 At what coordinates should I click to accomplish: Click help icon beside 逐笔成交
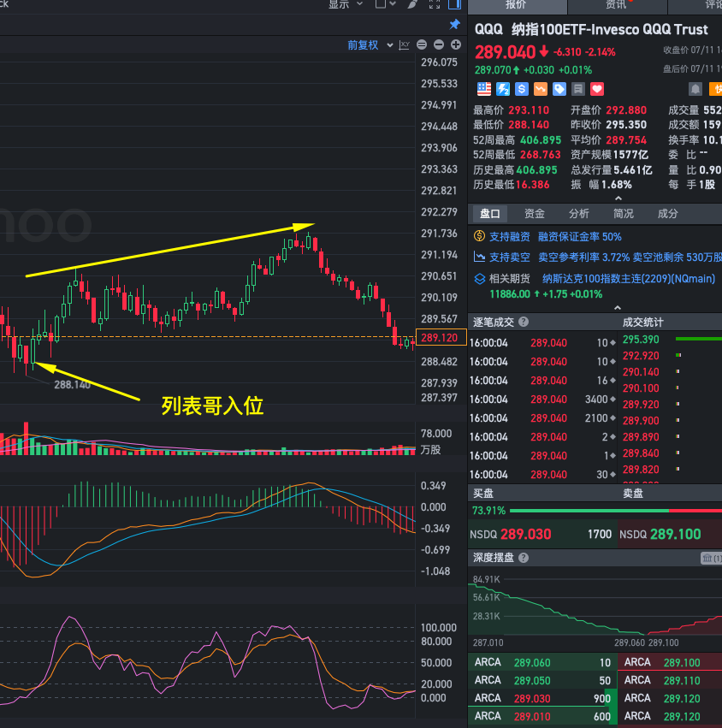coord(524,322)
